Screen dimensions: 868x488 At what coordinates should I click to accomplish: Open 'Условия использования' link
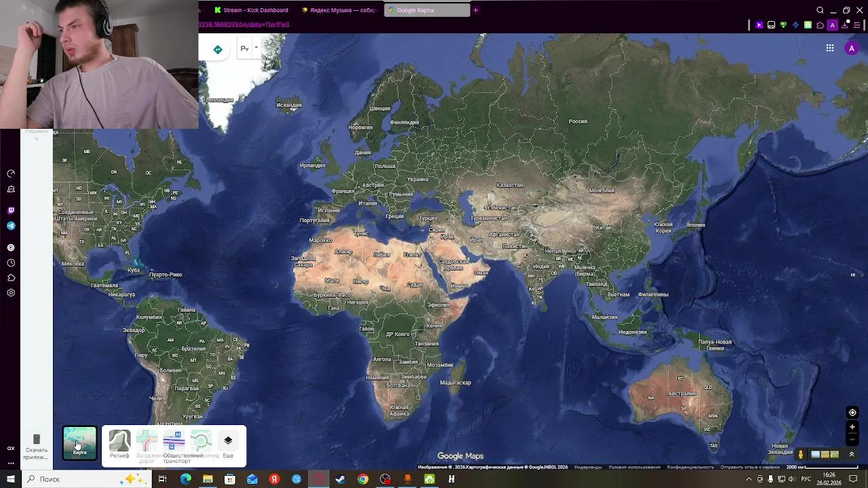634,467
